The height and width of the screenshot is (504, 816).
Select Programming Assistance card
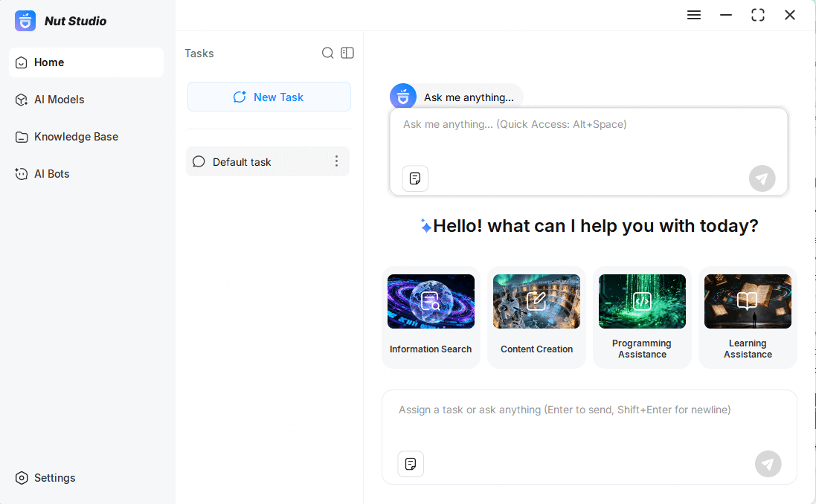pyautogui.click(x=642, y=317)
